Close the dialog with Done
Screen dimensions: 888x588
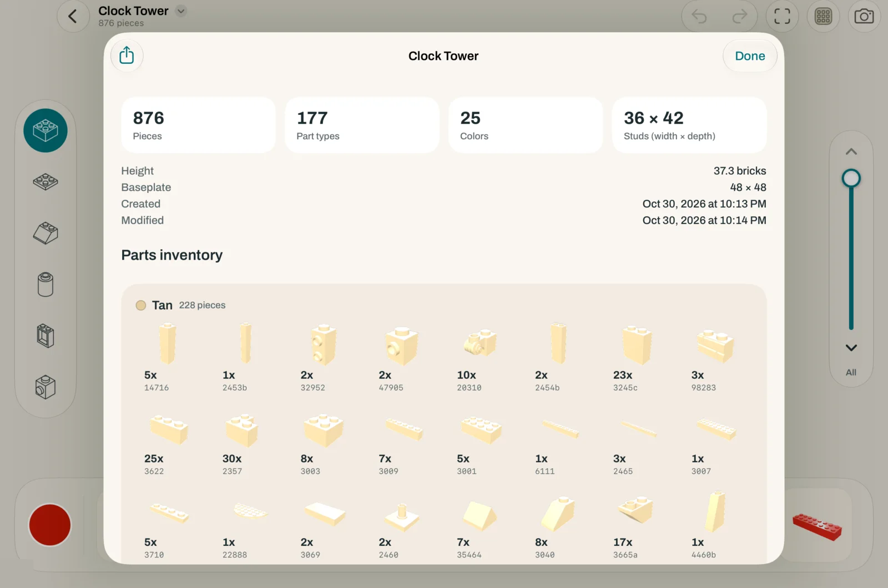tap(750, 56)
